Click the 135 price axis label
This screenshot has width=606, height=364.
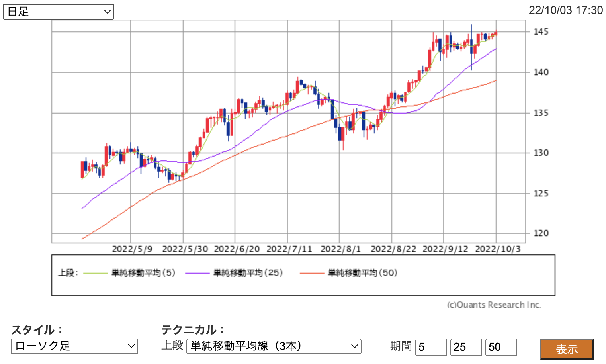[x=541, y=113]
